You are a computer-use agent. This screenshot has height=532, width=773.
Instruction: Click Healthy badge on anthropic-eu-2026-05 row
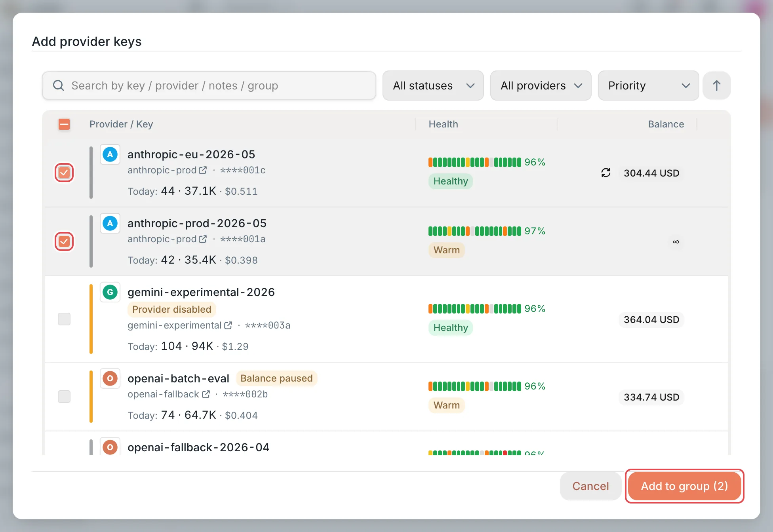pos(451,181)
